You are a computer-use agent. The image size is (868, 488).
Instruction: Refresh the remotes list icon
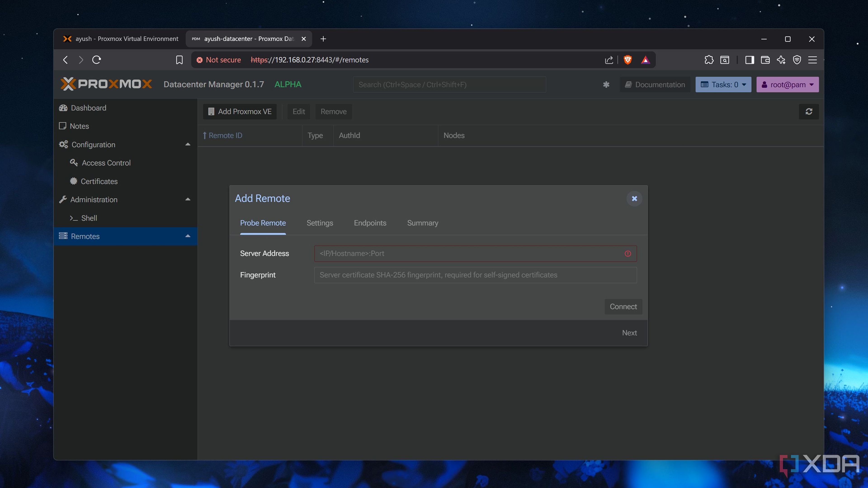click(809, 111)
